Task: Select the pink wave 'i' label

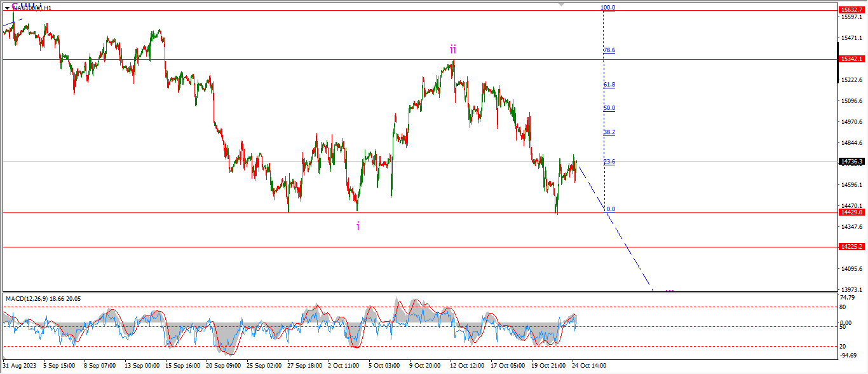Action: 358,226
